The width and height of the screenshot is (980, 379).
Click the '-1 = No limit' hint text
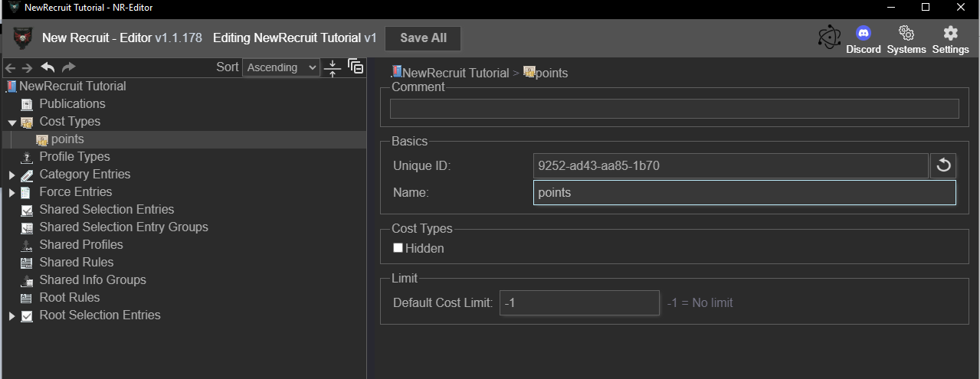[700, 302]
